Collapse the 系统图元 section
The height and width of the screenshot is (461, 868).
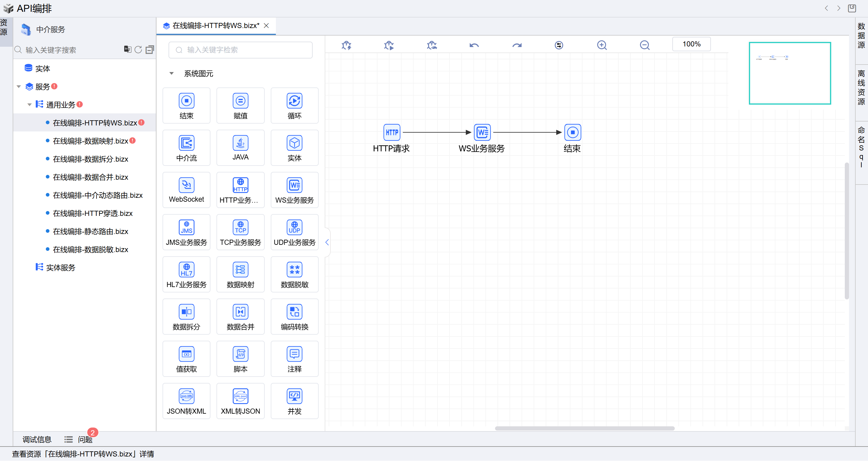pos(172,74)
